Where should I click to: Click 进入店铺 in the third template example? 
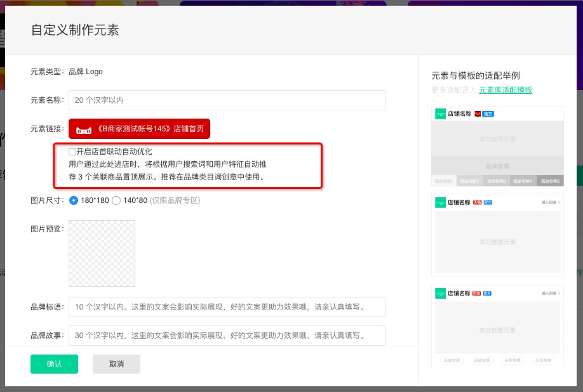tap(551, 293)
